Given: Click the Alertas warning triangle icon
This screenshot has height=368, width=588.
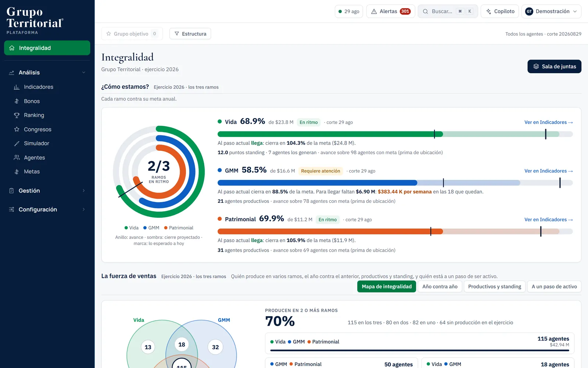Looking at the screenshot, I should 374,11.
